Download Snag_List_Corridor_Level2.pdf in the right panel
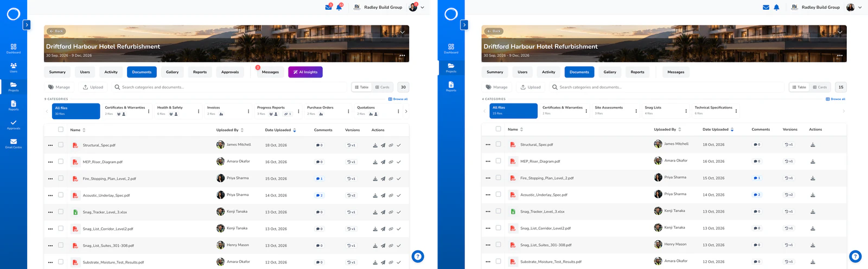 click(813, 228)
